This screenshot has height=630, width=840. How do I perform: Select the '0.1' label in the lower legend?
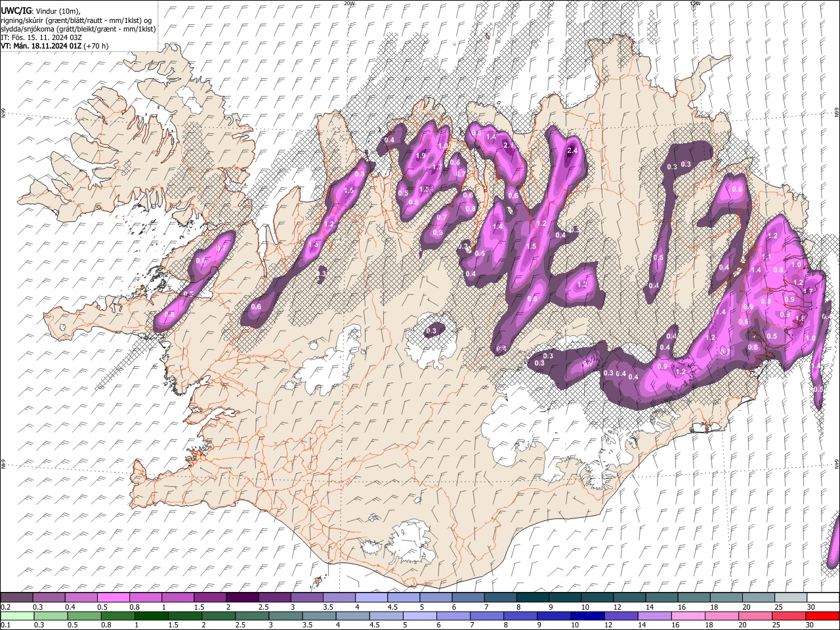[x=5, y=625]
